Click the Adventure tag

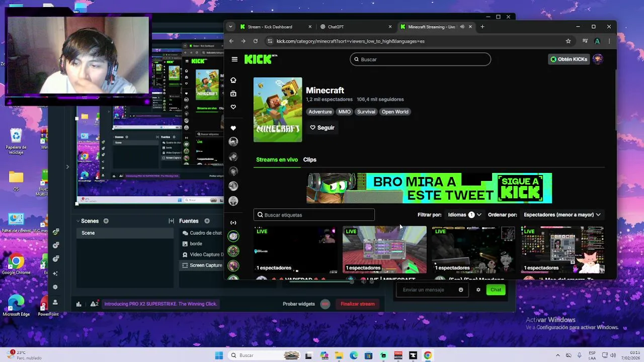tap(320, 112)
